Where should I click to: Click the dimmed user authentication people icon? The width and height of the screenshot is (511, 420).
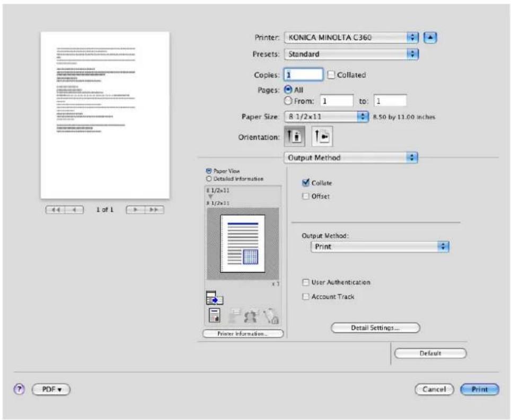(x=251, y=316)
